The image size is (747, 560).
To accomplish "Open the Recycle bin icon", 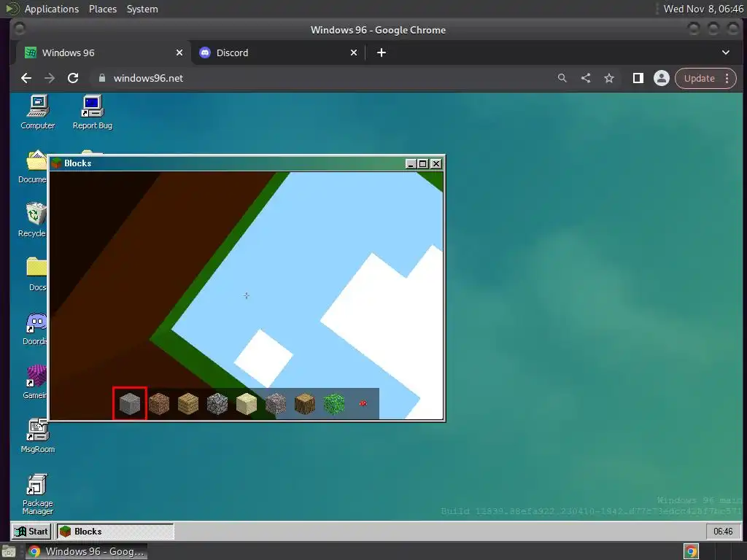I will 32,220.
